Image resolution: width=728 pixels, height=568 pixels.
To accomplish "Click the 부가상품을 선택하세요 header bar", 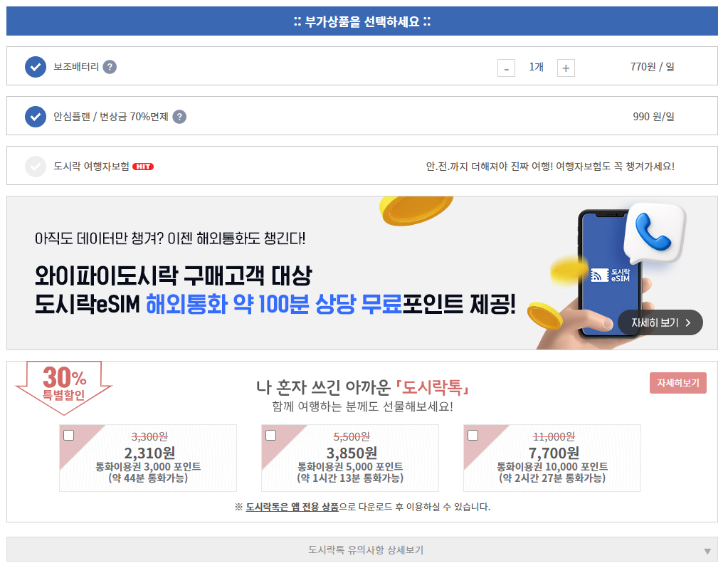I will [x=362, y=21].
